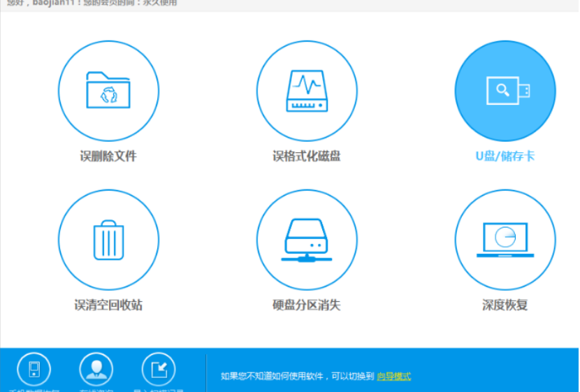Click the deleted files folder recovery icon
Viewport: 580px width, 392px height.
coord(108,91)
